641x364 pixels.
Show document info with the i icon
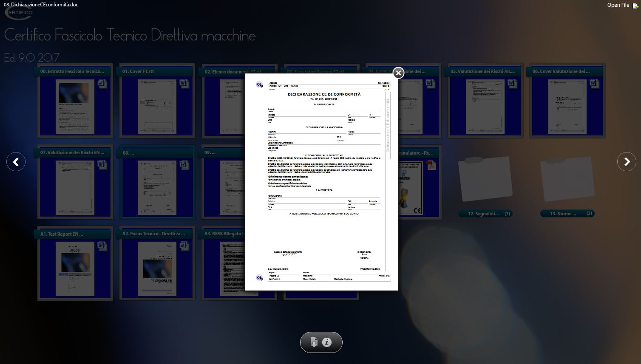(327, 342)
